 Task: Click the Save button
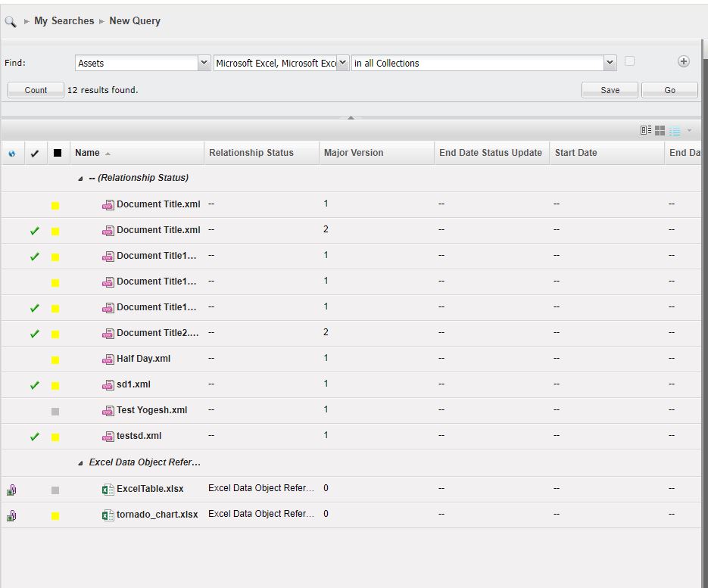pos(610,90)
